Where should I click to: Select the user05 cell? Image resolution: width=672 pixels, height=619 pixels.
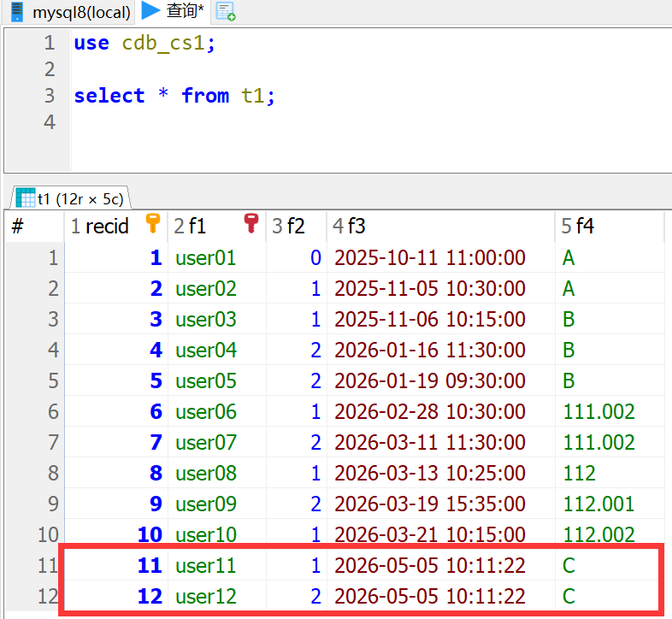217,380
